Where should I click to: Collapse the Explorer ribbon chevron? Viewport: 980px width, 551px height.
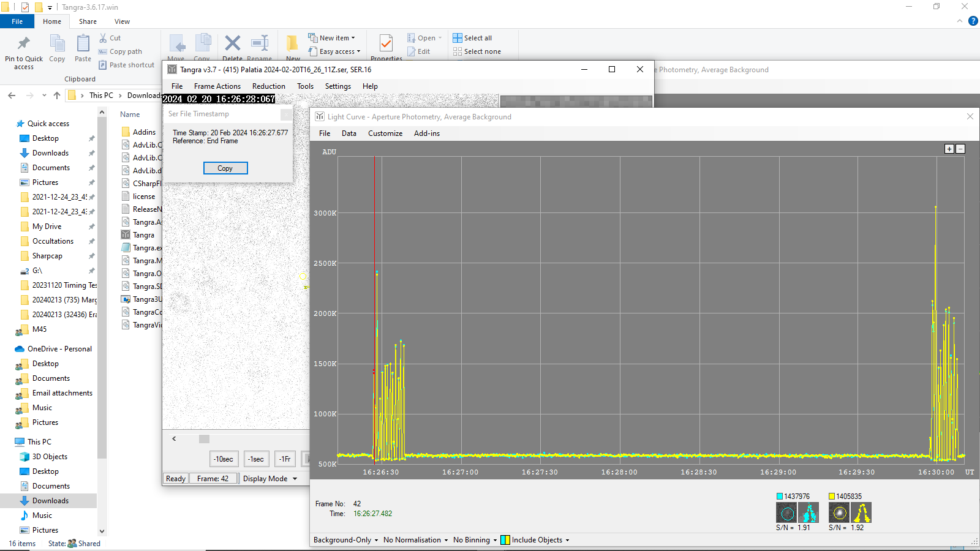point(960,21)
